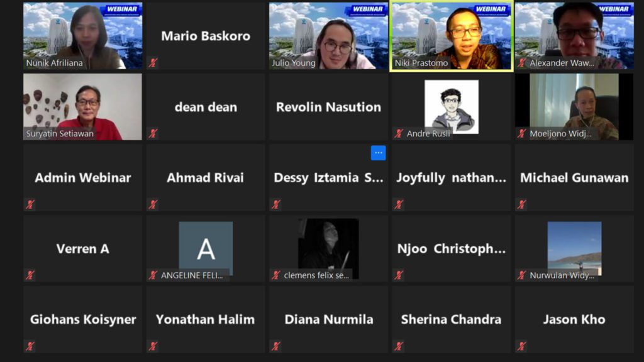Click Andre Rusli's cartoon avatar picture
Viewport: 644px width, 362px height.
point(452,107)
